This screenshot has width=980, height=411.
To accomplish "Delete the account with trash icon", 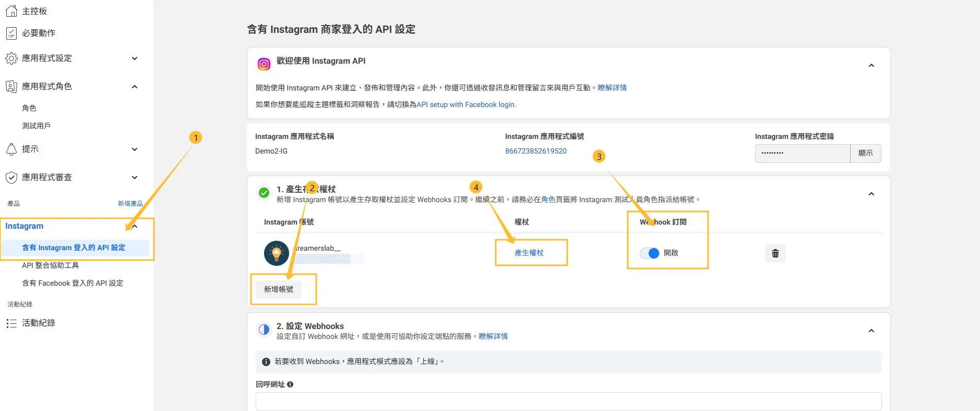I will [x=775, y=253].
